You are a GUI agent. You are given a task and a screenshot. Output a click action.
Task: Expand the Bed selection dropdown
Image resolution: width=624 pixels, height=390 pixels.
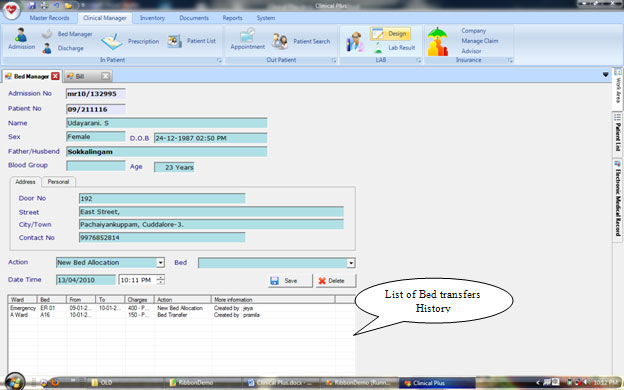click(x=351, y=263)
